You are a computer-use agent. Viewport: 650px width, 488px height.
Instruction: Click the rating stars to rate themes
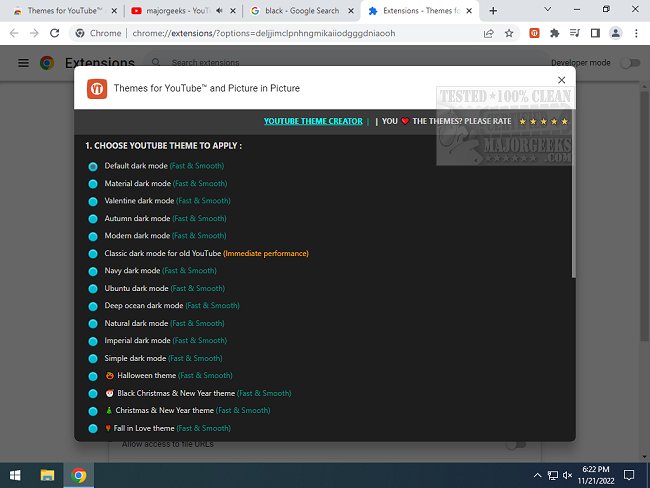click(543, 121)
